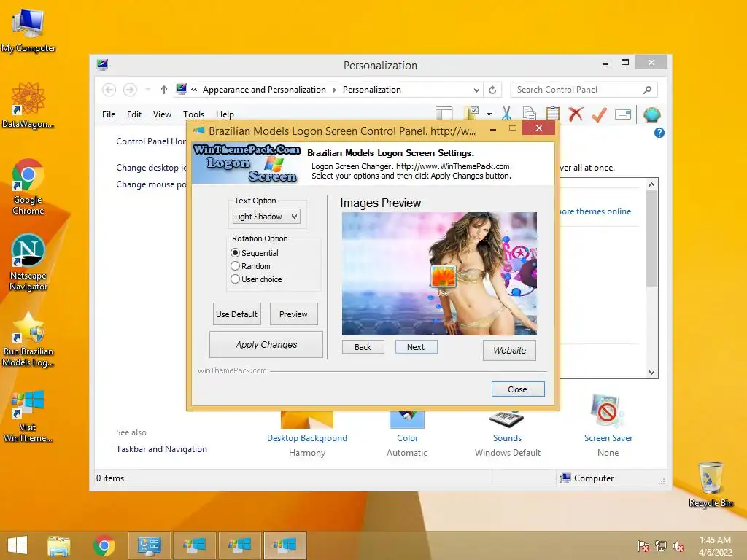Click the envelope-style Properties toolbar icon
This screenshot has height=560, width=747.
coord(623,114)
